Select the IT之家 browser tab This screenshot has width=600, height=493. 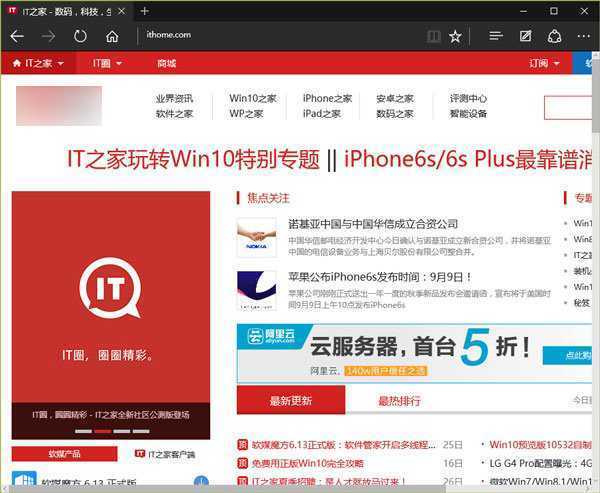(67, 11)
